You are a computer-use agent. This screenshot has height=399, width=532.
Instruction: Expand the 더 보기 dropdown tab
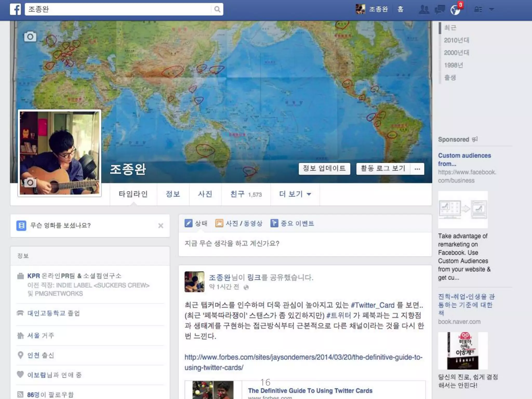point(295,194)
